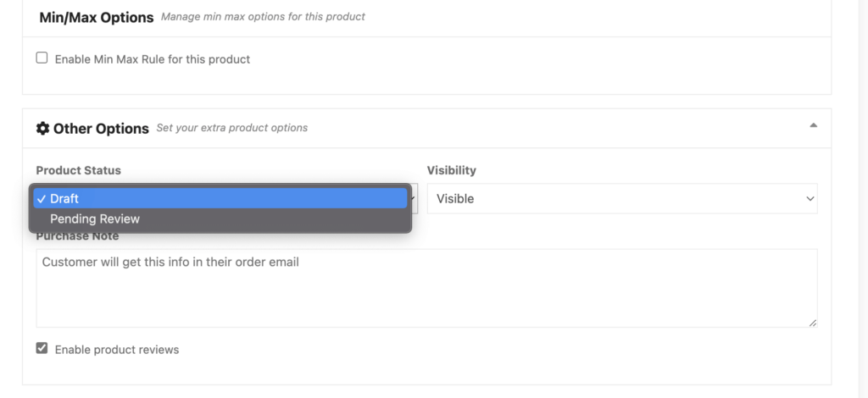868x398 pixels.
Task: Uncheck Enable product reviews checkbox
Action: 42,348
